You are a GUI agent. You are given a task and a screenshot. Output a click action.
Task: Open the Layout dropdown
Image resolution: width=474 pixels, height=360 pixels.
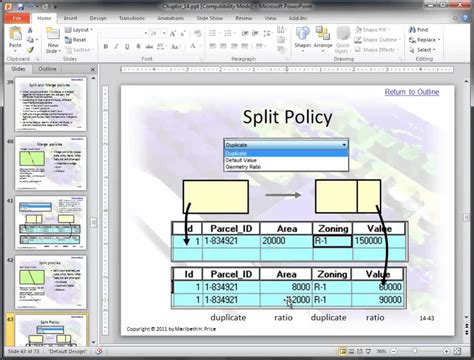(78, 30)
